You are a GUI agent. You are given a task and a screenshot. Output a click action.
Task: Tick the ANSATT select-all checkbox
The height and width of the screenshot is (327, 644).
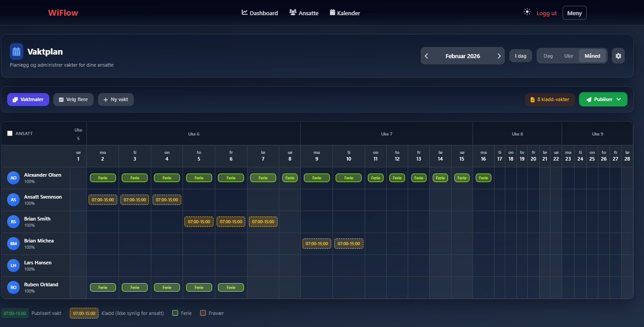tap(10, 133)
